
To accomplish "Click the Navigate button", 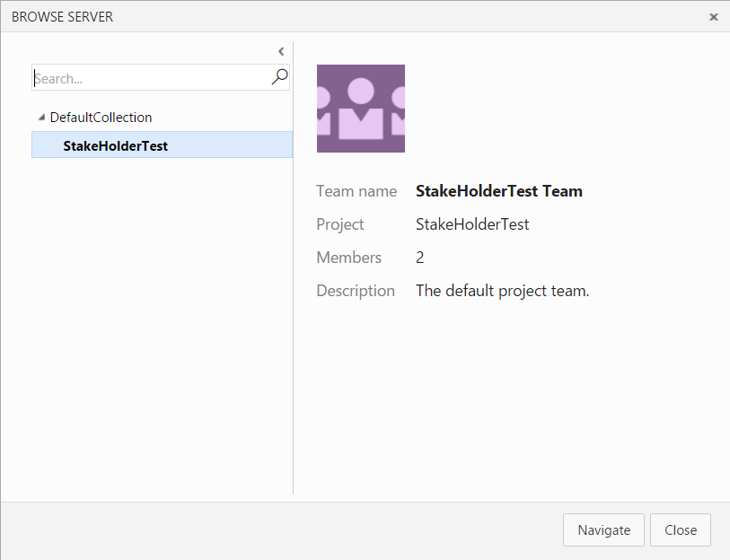I will [603, 529].
